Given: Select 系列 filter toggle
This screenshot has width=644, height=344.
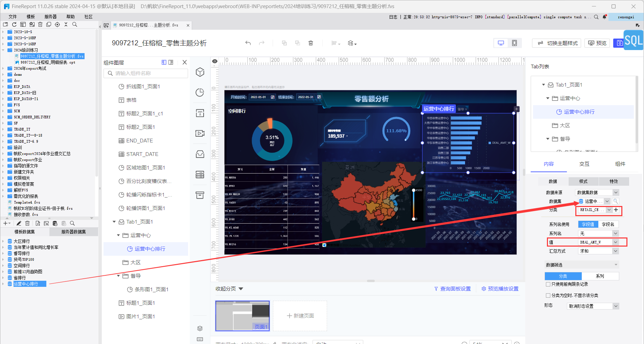Looking at the screenshot, I should (600, 276).
